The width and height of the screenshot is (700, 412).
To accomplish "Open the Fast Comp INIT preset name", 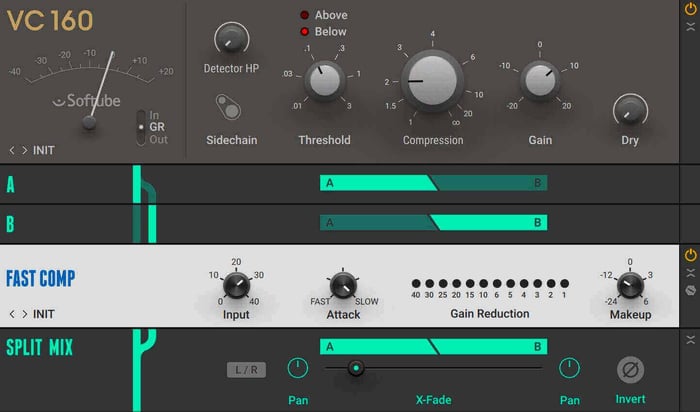I will pyautogui.click(x=44, y=314).
